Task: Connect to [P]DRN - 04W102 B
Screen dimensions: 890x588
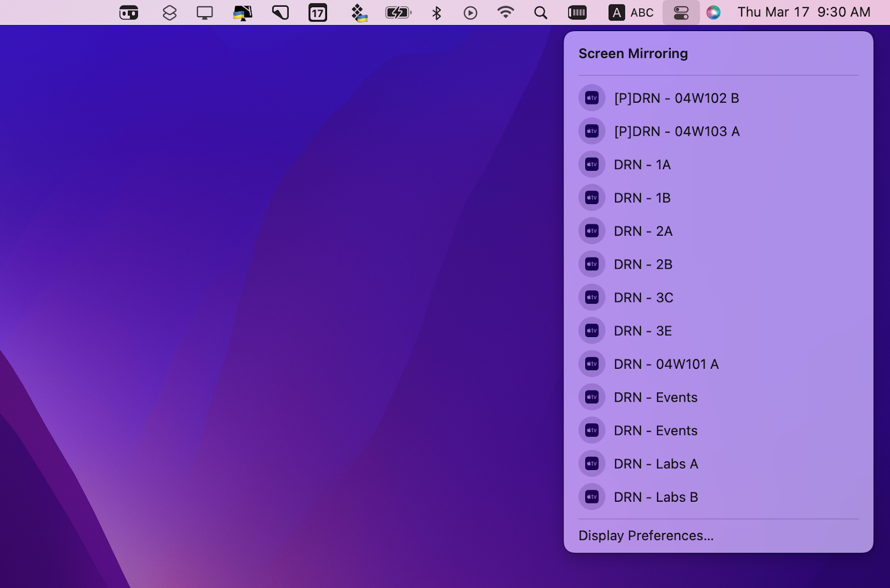Action: click(x=676, y=98)
